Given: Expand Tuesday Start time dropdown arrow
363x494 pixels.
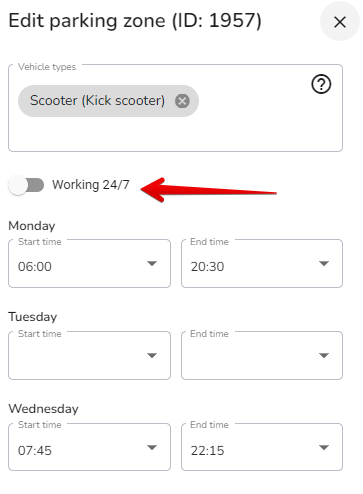Looking at the screenshot, I should pyautogui.click(x=152, y=355).
